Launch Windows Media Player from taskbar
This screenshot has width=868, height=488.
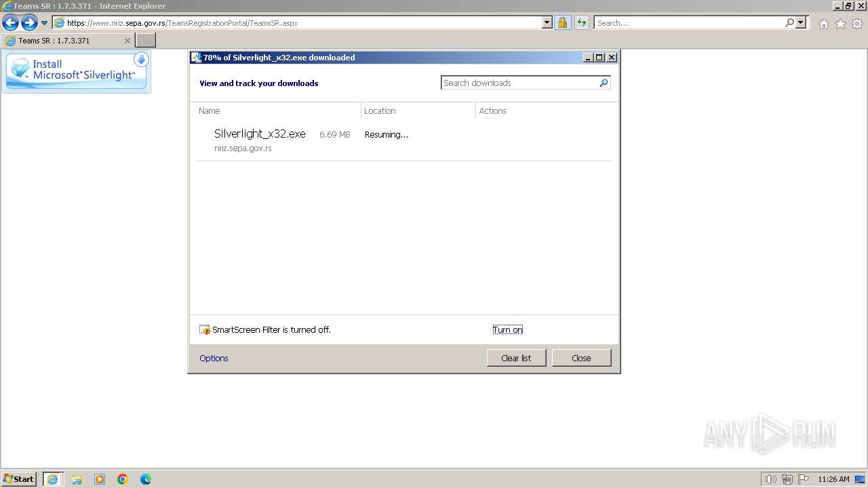[100, 479]
